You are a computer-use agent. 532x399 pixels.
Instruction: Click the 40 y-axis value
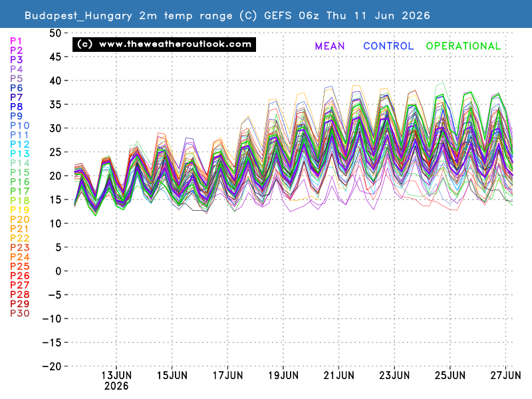point(55,80)
